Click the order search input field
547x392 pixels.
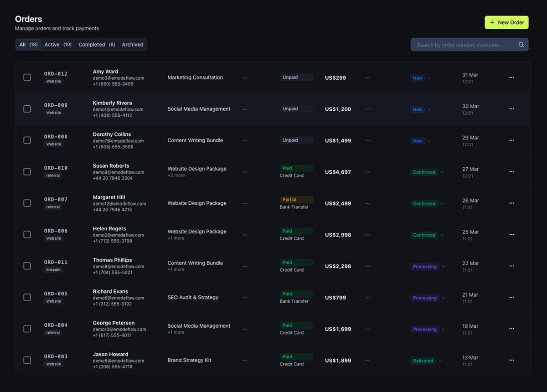click(x=465, y=45)
